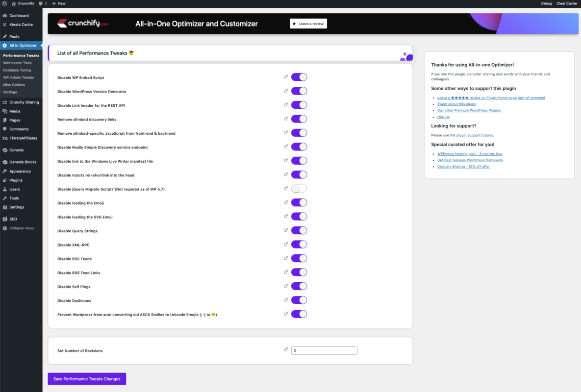Collapse the admin sidebar menu
Viewport: 581px width, 392px height.
pos(21,228)
